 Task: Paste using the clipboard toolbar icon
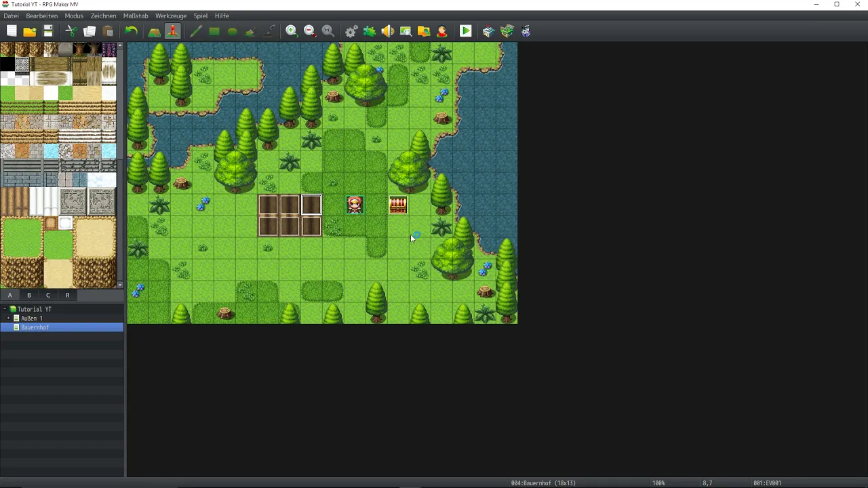(x=108, y=31)
